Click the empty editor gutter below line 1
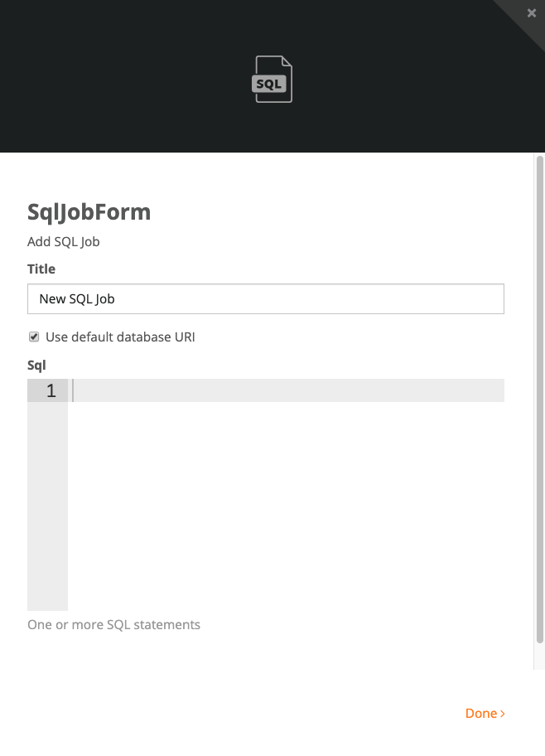545x756 pixels. (47, 506)
